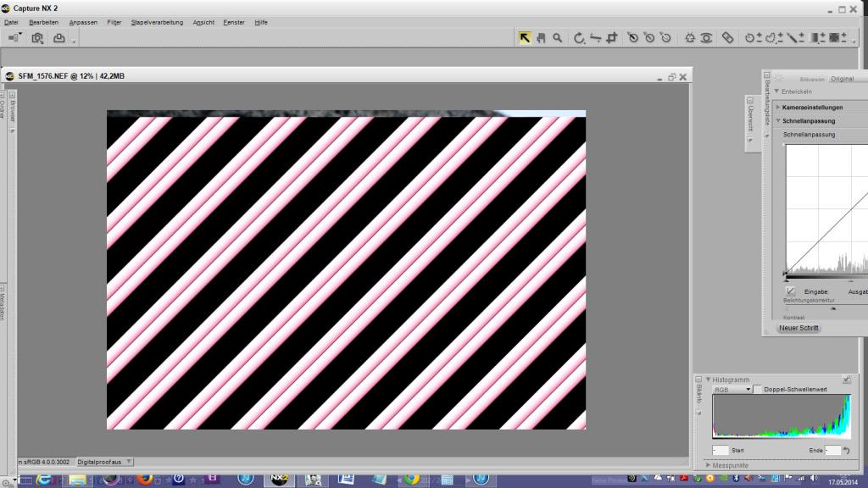Activate the Red-Eye control point tool
Image resolution: width=868 pixels, height=488 pixels.
point(706,37)
